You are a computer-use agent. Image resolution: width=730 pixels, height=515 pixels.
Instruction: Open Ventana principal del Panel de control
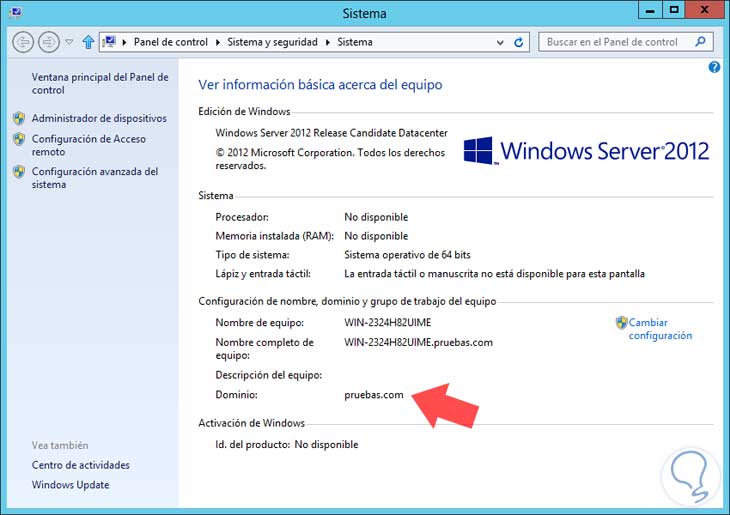pos(100,83)
